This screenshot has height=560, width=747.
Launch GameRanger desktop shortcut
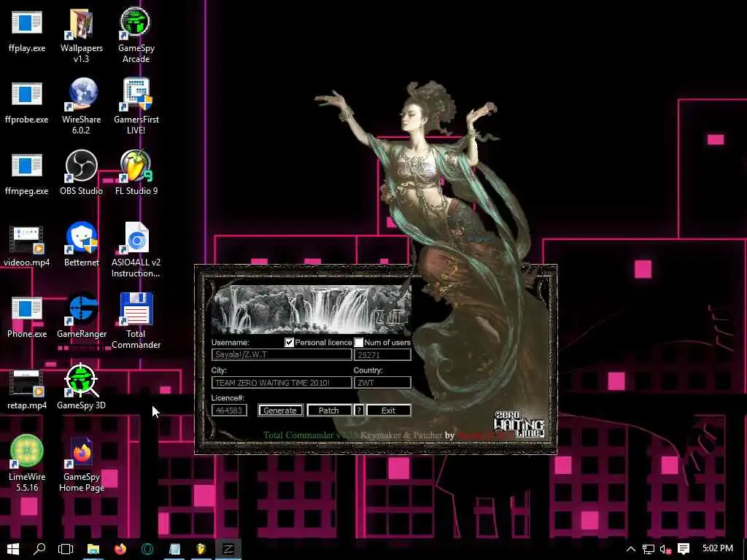[x=82, y=316]
